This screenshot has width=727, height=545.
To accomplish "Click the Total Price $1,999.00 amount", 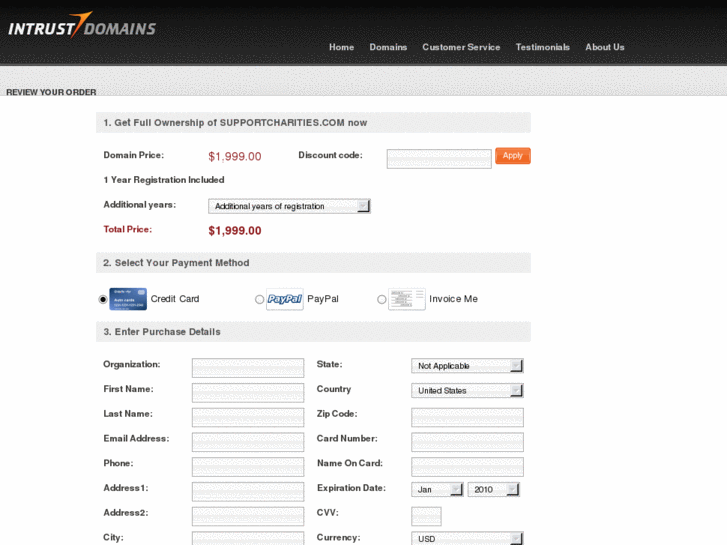I will [x=235, y=231].
